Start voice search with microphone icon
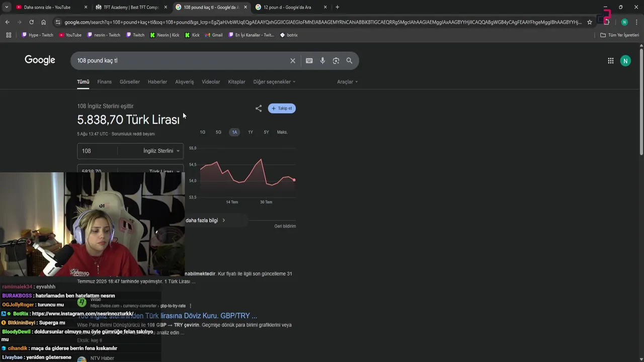Screen dimensions: 644x362 [x=323, y=61]
